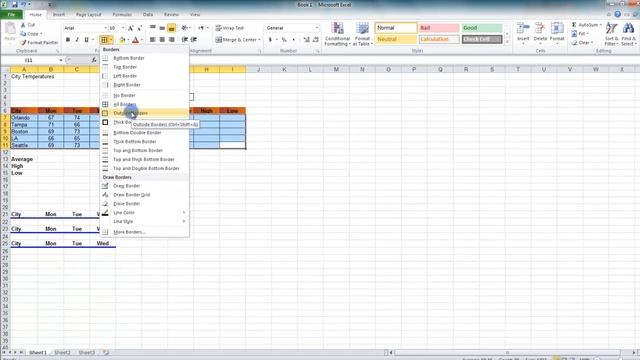
Task: Click the Copy command
Action: coord(30,33)
